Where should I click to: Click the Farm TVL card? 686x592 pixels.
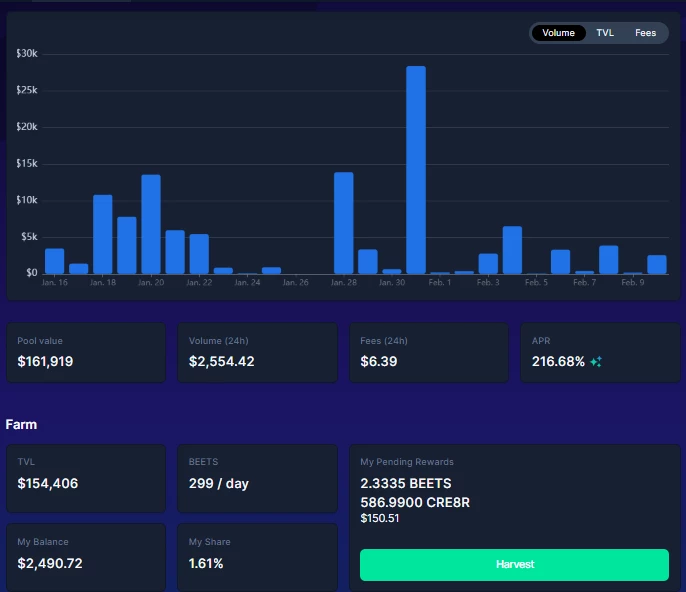tap(86, 479)
